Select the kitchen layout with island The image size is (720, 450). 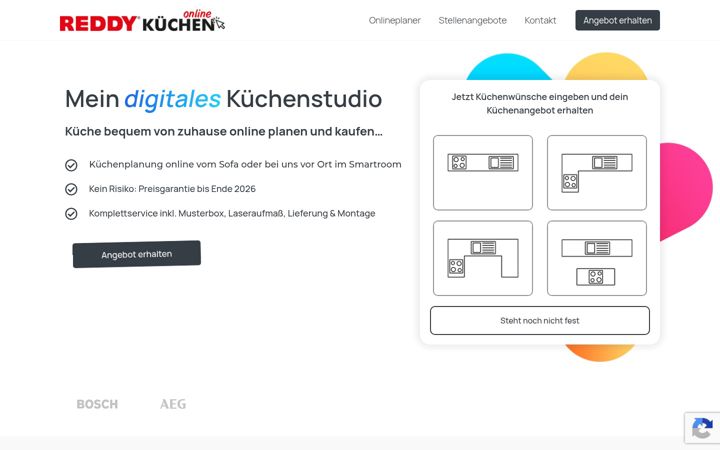click(597, 258)
